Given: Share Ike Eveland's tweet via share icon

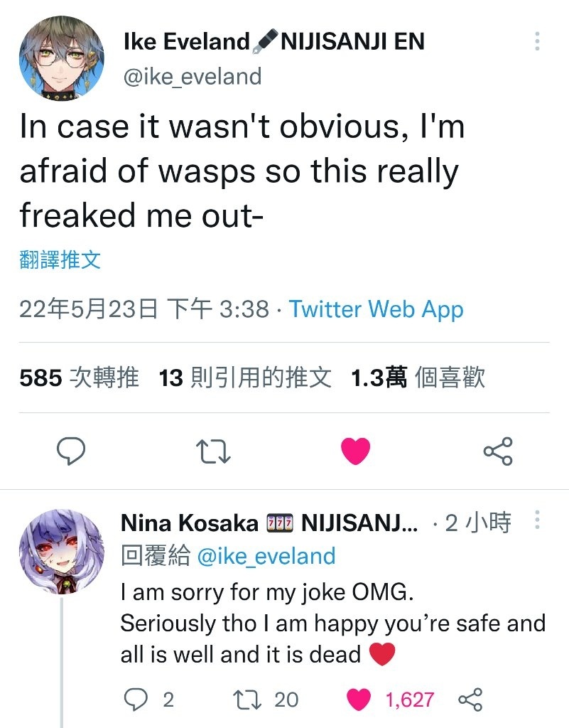Looking at the screenshot, I should [x=498, y=451].
